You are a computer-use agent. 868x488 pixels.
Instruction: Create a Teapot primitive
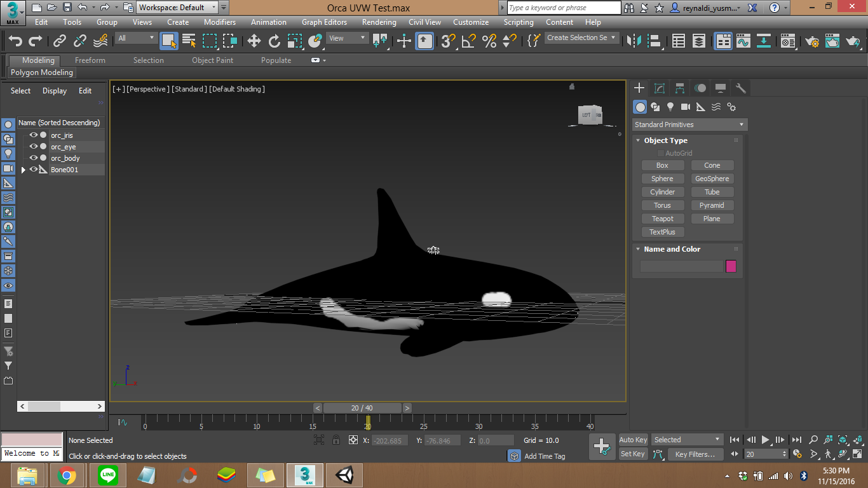663,218
